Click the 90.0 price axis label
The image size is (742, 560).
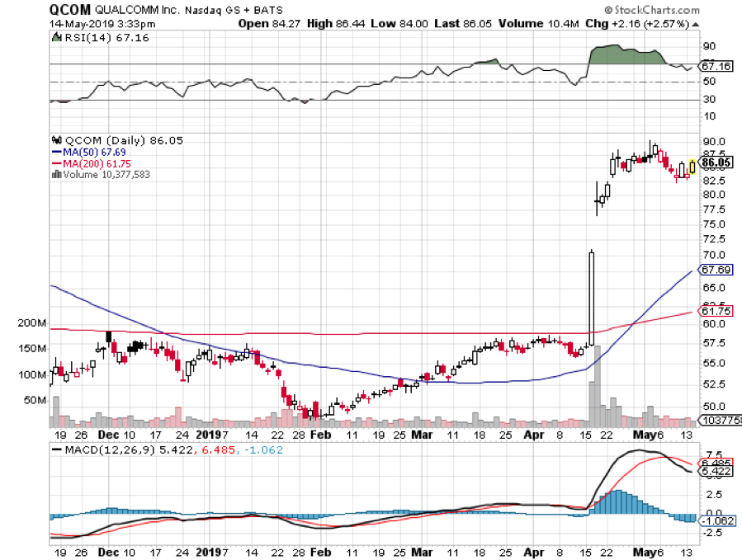click(x=714, y=141)
